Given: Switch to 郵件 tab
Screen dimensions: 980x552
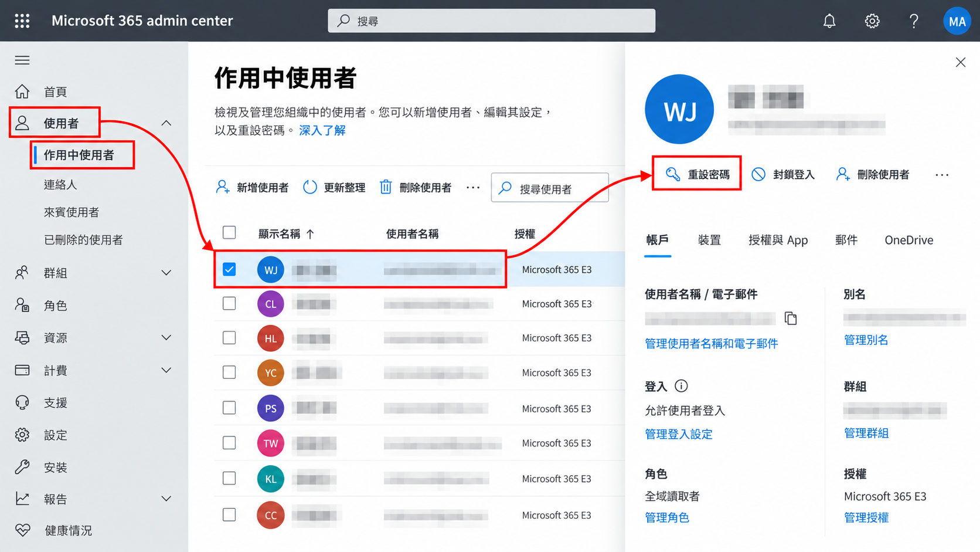Looking at the screenshot, I should [x=846, y=240].
